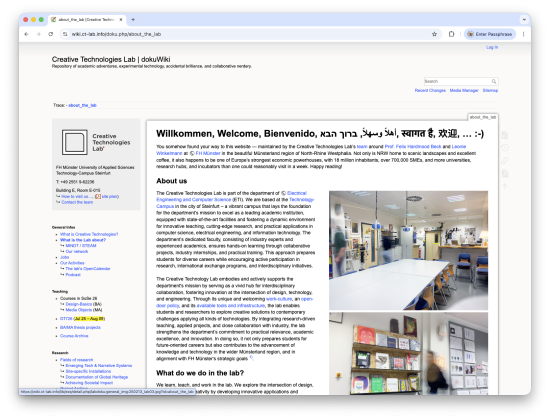The image size is (550, 420).
Task: Open backlinks chain icon
Action: click(505, 161)
